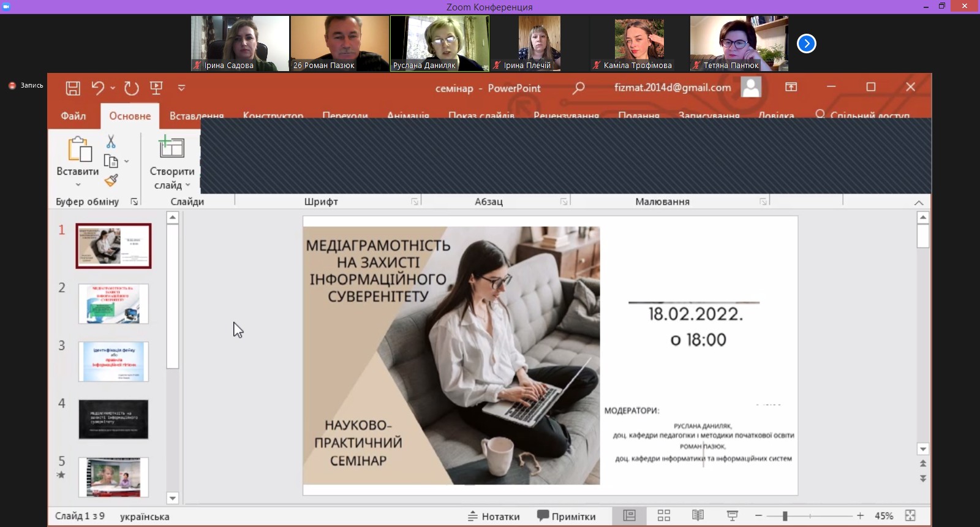The width and height of the screenshot is (980, 527).
Task: Select slide 3 thumbnail in panel
Action: 113,362
